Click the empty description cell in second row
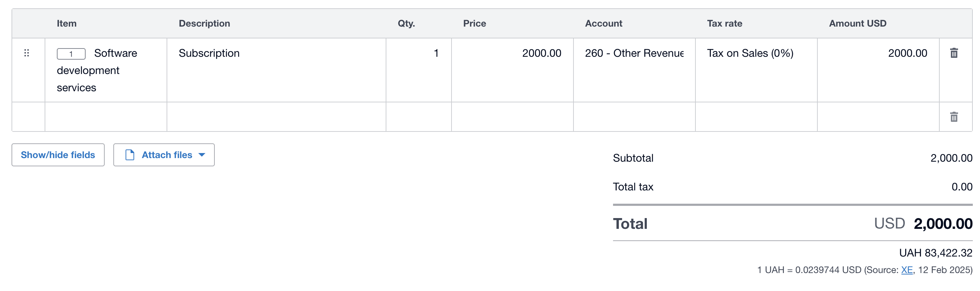This screenshot has height=291, width=980. 276,117
